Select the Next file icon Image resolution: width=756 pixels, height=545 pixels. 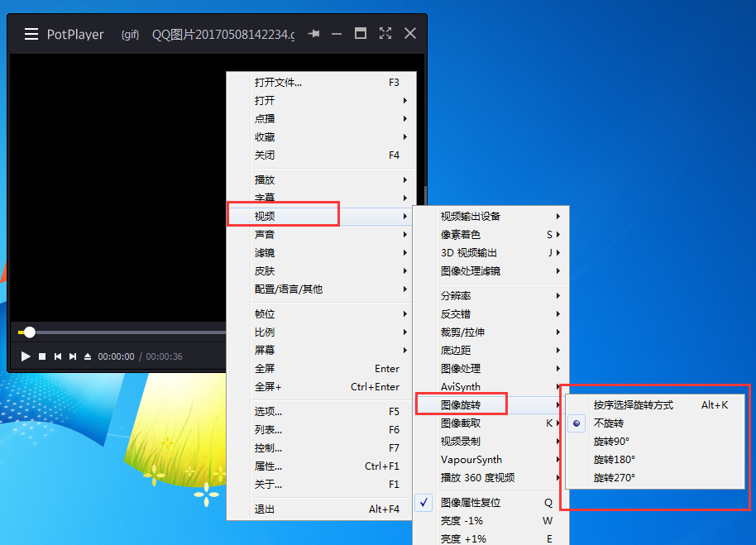coord(74,356)
